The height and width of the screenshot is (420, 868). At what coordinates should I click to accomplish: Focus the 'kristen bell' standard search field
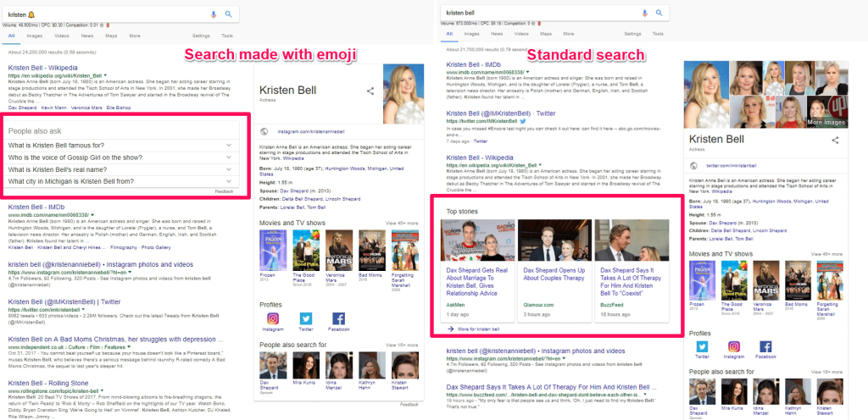(x=542, y=13)
